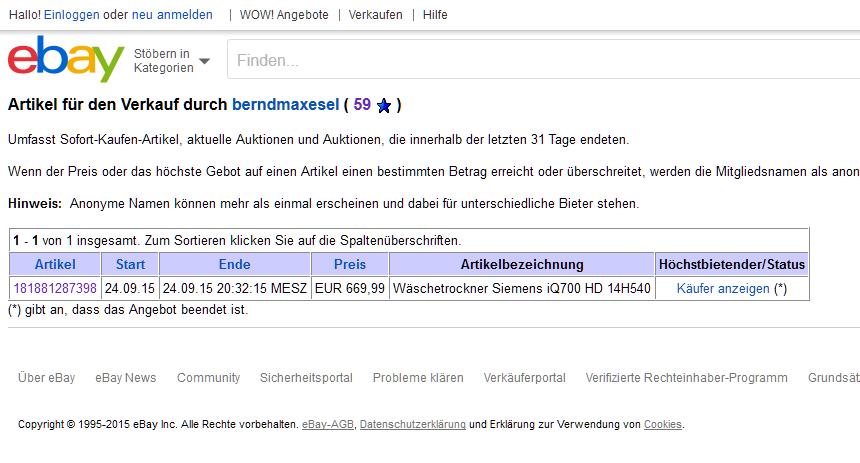Click the blue feedback star icon
860x463 pixels.
click(x=384, y=105)
